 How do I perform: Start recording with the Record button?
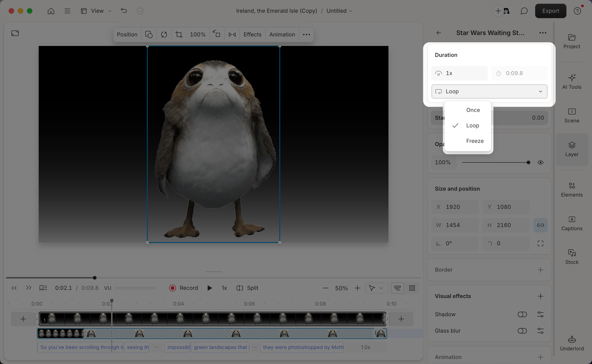point(184,288)
